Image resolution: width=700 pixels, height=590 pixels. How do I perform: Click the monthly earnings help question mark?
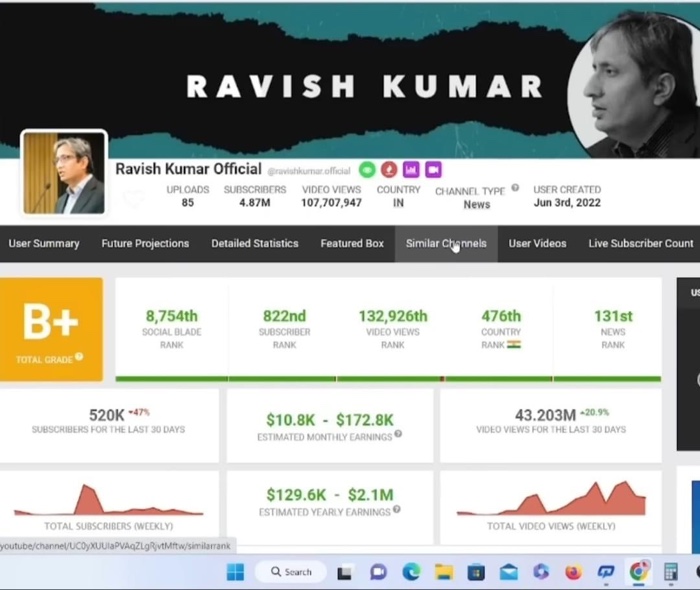pyautogui.click(x=398, y=433)
